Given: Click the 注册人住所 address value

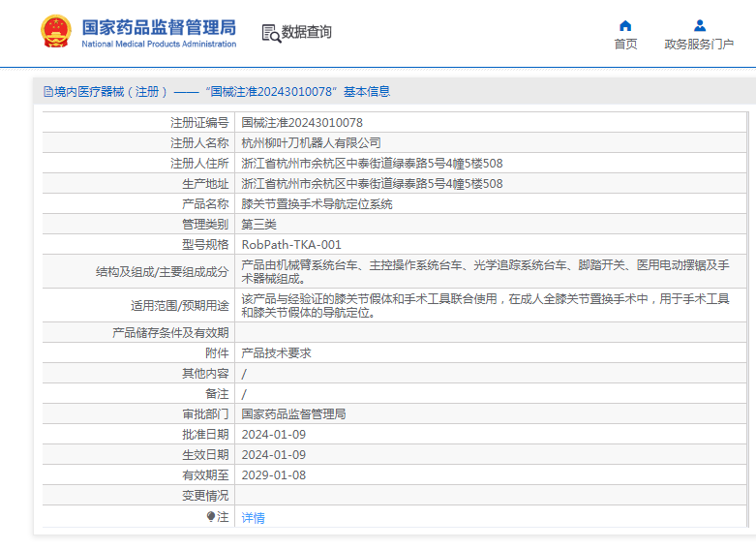Looking at the screenshot, I should (x=373, y=164).
